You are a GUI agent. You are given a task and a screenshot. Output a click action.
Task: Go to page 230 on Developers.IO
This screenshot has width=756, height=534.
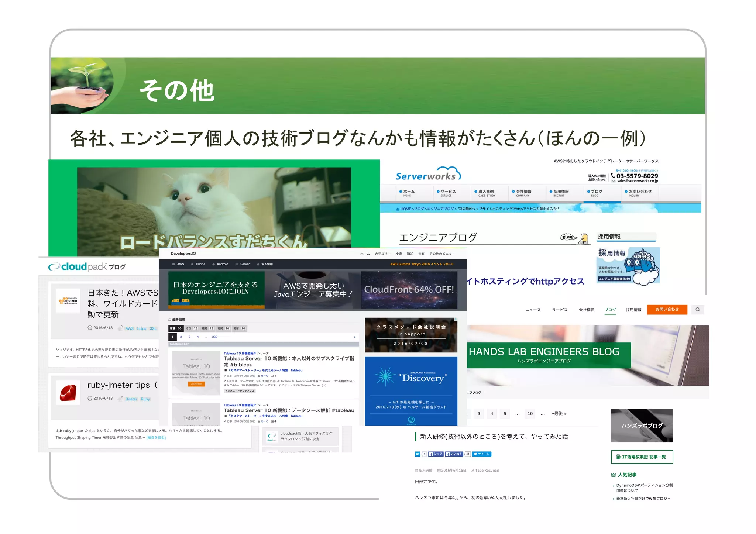tap(214, 337)
